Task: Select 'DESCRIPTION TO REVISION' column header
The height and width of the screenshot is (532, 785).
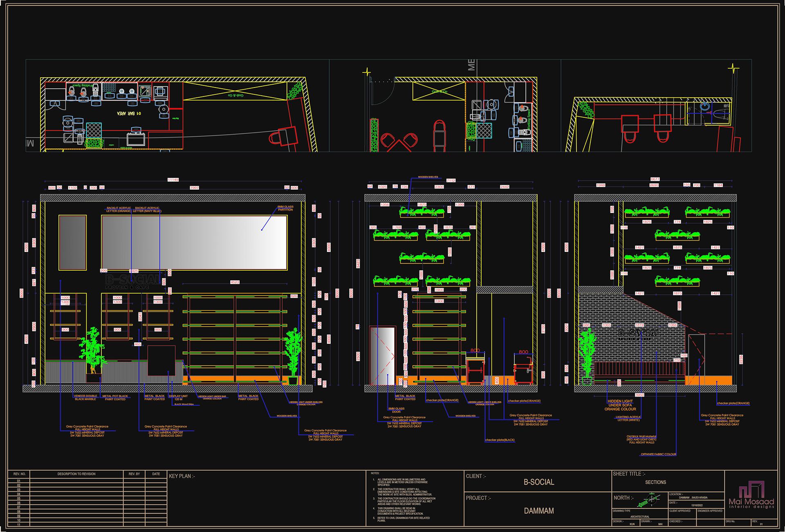Action: pyautogui.click(x=76, y=474)
